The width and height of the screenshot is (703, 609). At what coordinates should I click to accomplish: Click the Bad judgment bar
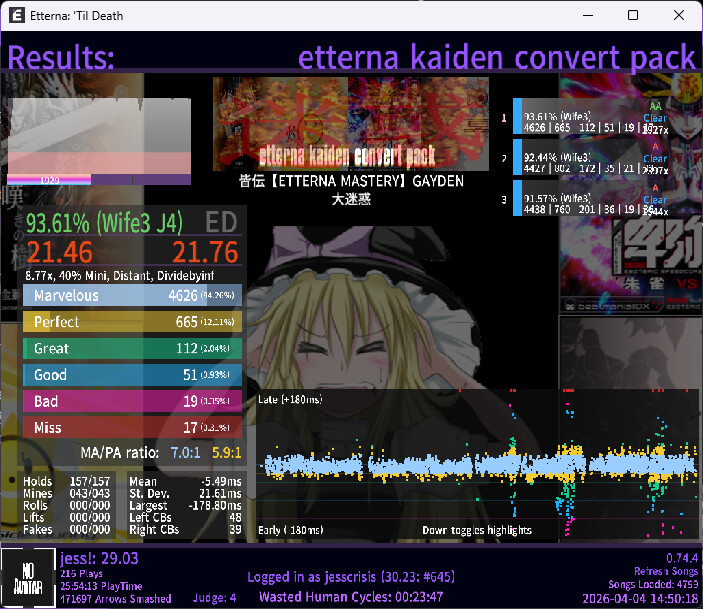[131, 401]
